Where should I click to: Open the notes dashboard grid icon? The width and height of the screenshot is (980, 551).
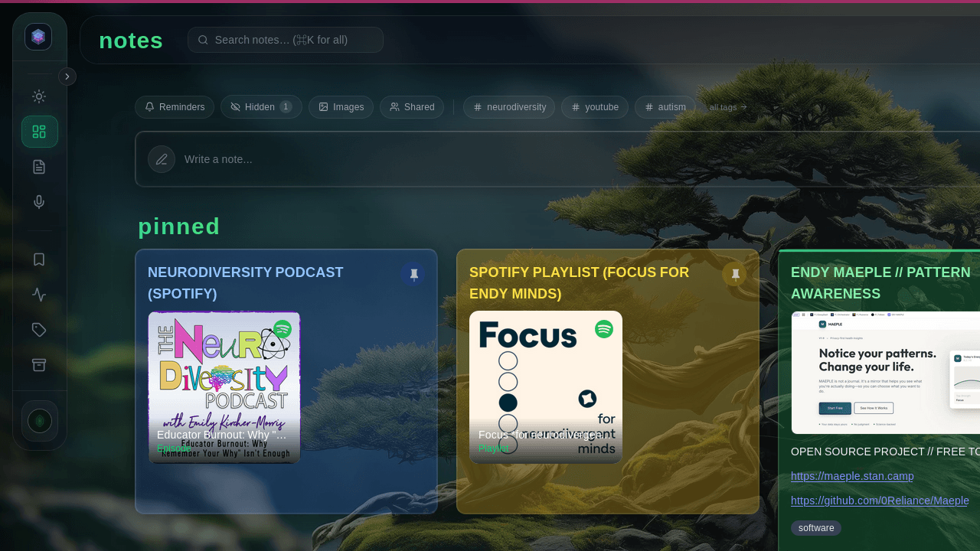pos(39,132)
